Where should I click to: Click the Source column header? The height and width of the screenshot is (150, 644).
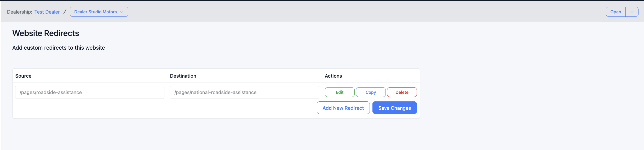(23, 76)
